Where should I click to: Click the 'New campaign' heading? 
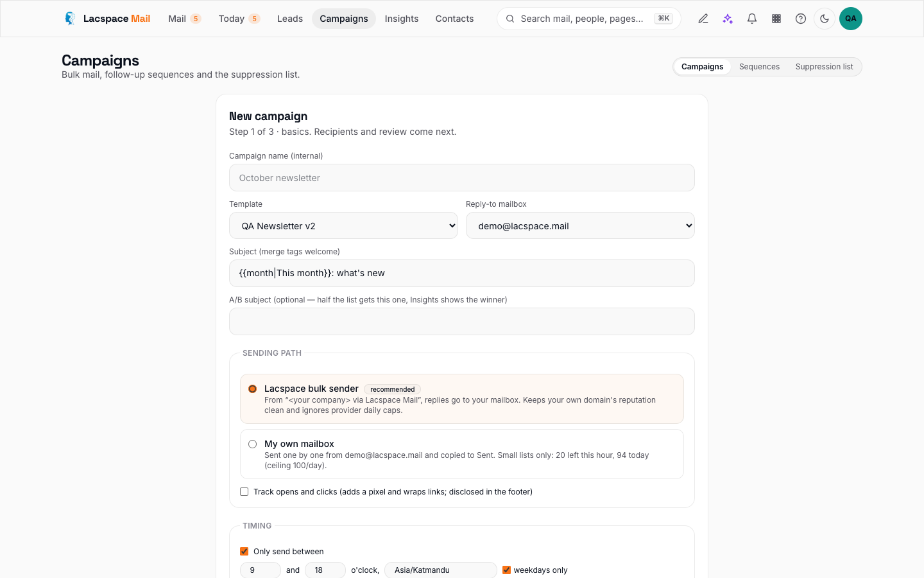coord(268,116)
